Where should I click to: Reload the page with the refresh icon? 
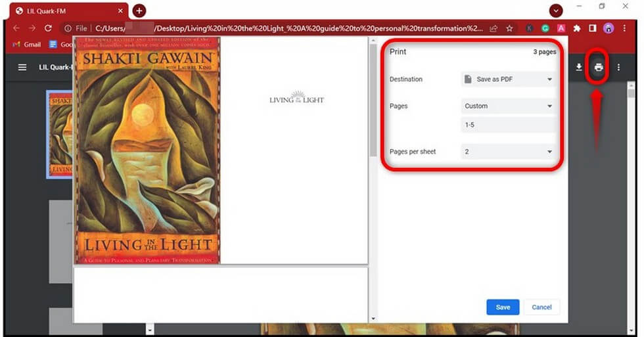(x=48, y=28)
